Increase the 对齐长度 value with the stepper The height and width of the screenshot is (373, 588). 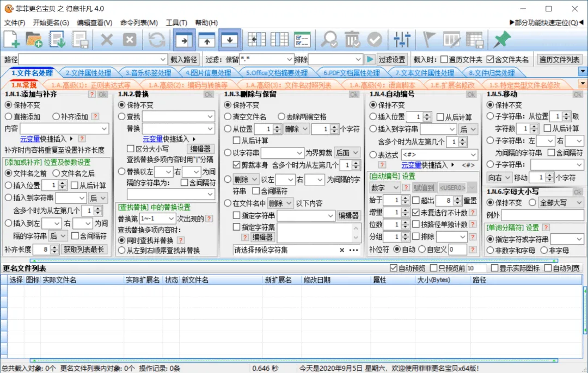point(53,248)
